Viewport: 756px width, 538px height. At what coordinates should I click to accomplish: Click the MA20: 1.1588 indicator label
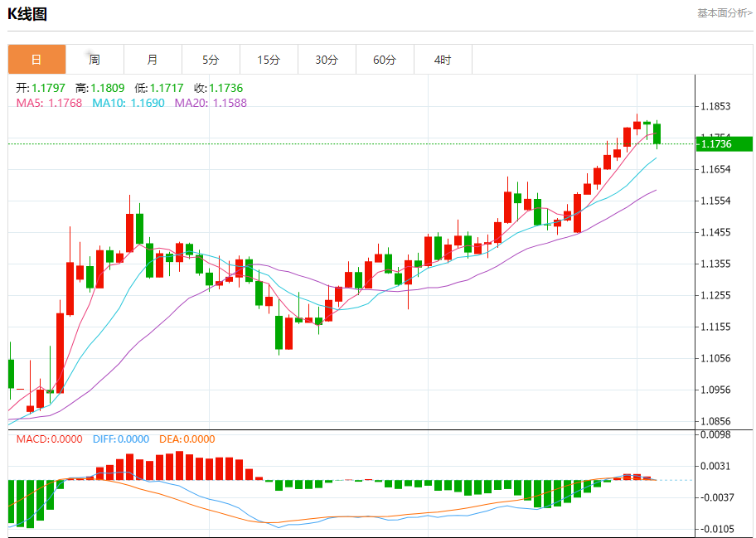point(211,103)
